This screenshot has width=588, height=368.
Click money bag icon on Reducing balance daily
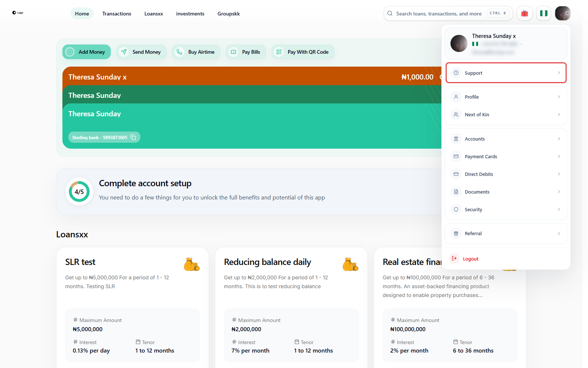coord(350,264)
